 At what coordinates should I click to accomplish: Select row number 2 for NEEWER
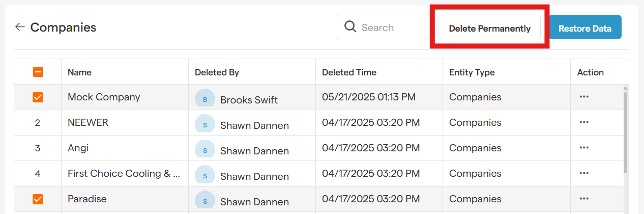38,123
